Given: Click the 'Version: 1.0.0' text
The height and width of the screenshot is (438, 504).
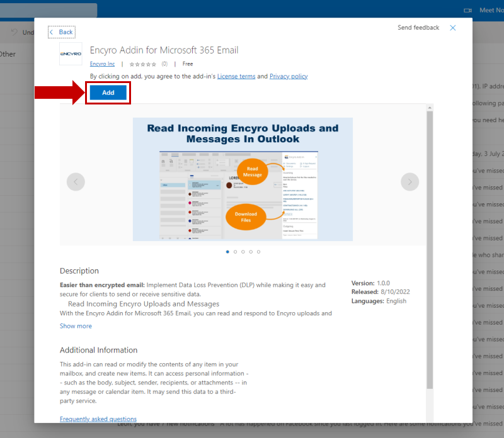Looking at the screenshot, I should click(370, 283).
